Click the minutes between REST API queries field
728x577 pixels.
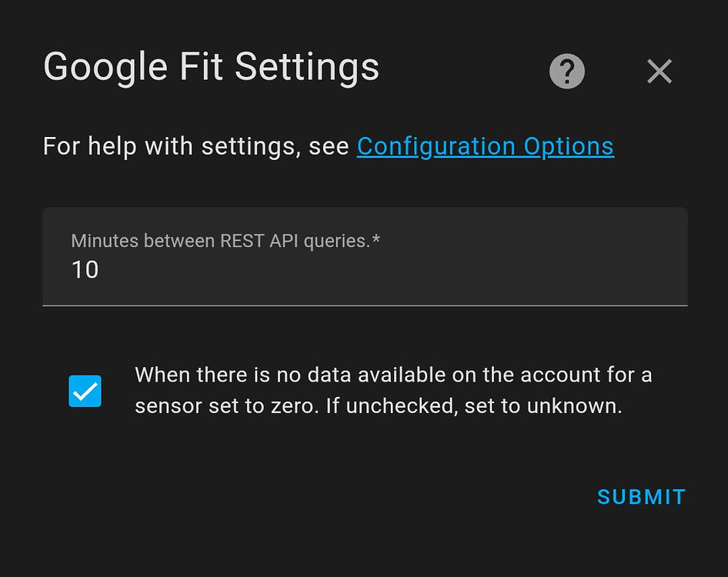365,269
